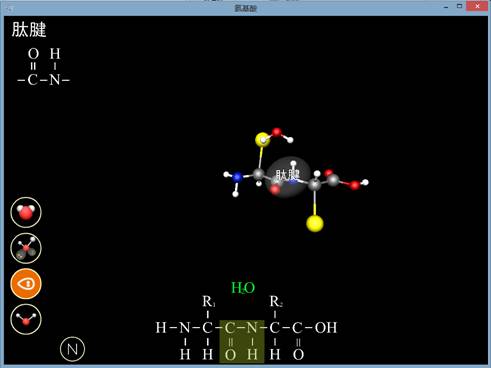Click the R2 label in structural formula
The image size is (491, 368).
276,301
